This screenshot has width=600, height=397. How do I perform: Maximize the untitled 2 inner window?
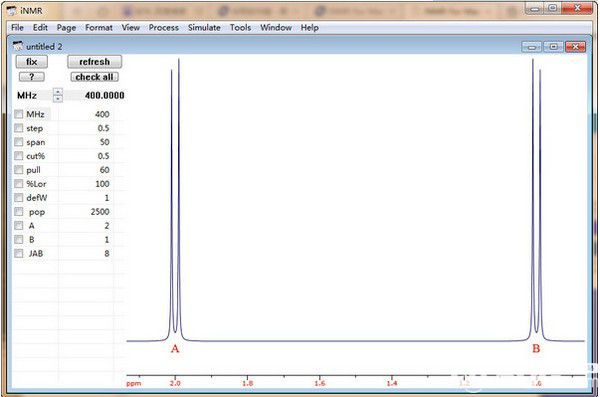tap(553, 47)
